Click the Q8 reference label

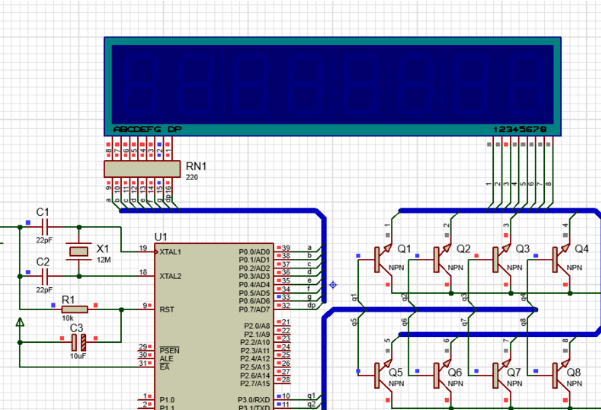click(x=574, y=372)
